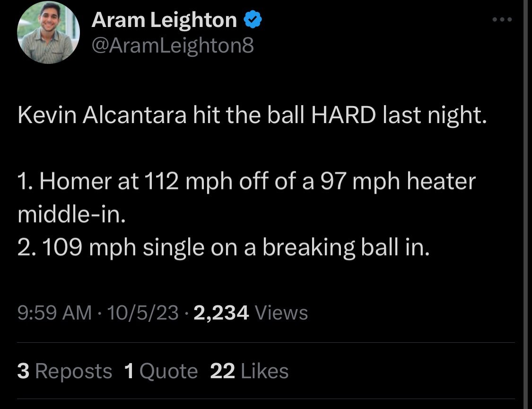The width and height of the screenshot is (532, 409).
Task: Click the 9:59 AM timestamp
Action: (54, 312)
